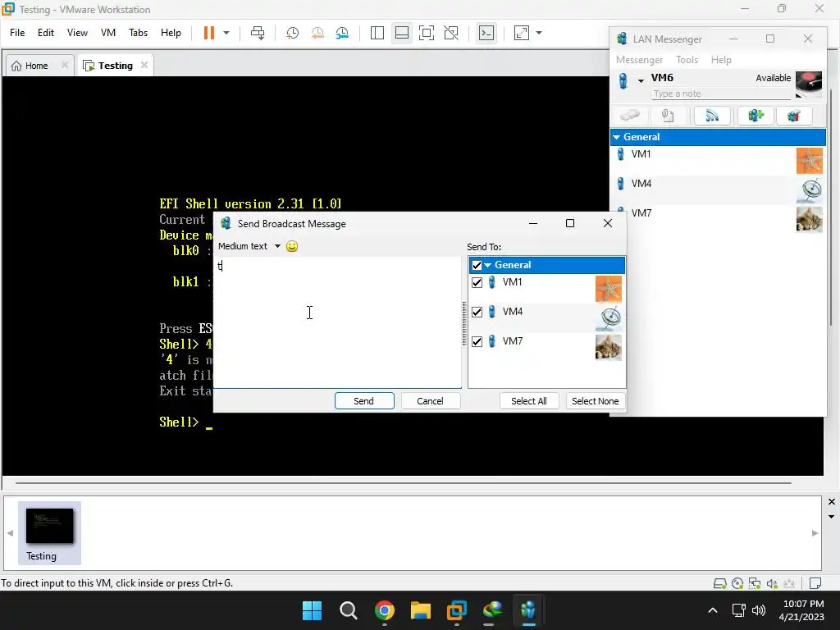Image resolution: width=840 pixels, height=630 pixels.
Task: Open the VMware View menu
Action: tap(77, 33)
